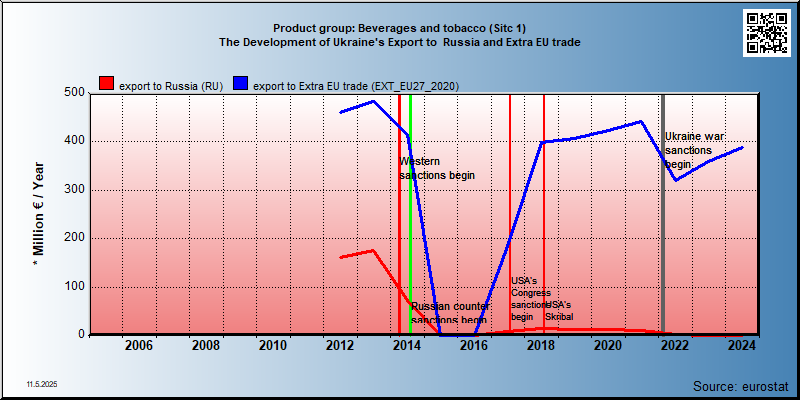The image size is (800, 400).
Task: Click the 2008 label on the x-axis
Action: [x=206, y=346]
